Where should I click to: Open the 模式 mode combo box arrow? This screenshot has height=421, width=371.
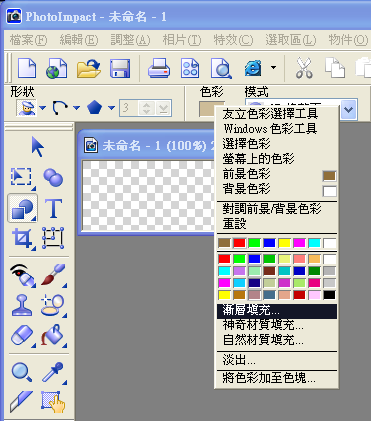coord(349,109)
